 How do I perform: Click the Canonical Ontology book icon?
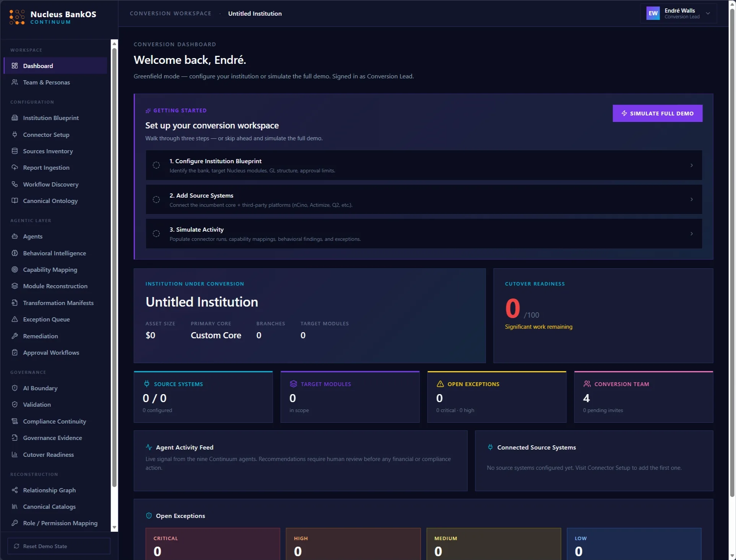pyautogui.click(x=15, y=201)
